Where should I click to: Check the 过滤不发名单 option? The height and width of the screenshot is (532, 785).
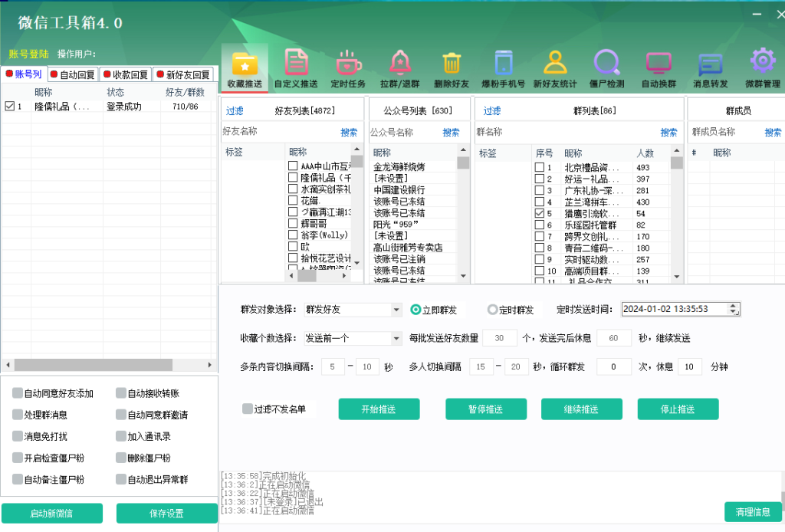point(248,409)
